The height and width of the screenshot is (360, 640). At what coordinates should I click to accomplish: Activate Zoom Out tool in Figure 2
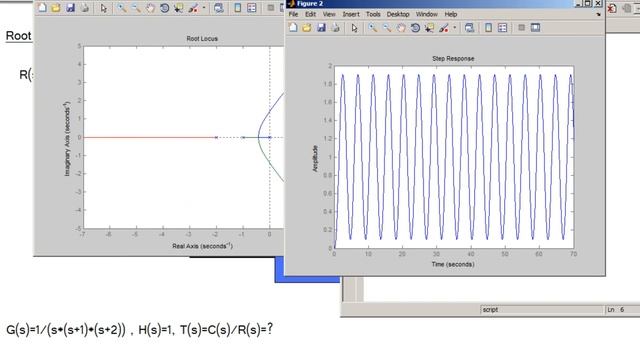coord(387,28)
